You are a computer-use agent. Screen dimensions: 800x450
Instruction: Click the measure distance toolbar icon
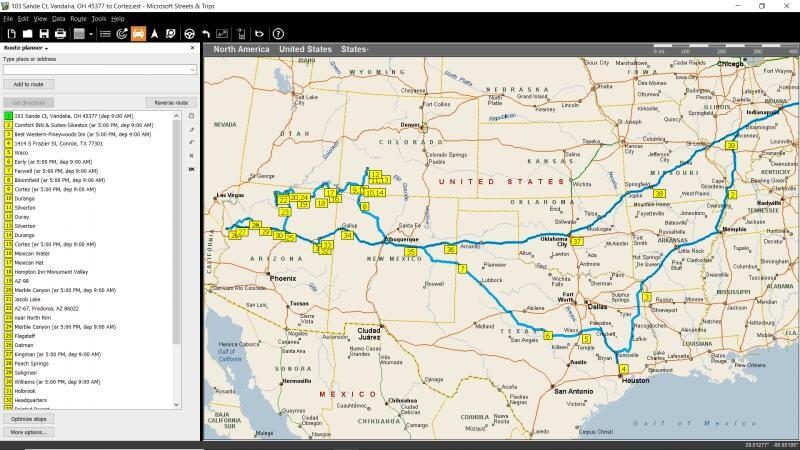[x=222, y=34]
